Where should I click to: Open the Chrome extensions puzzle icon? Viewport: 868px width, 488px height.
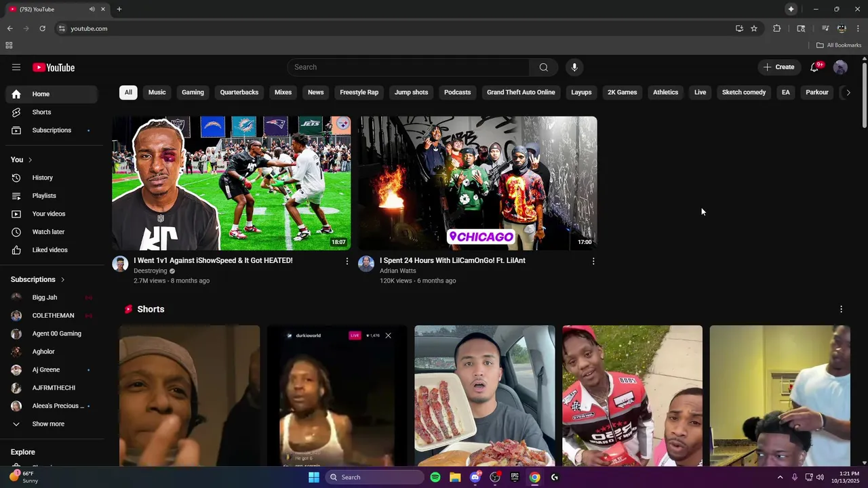pos(777,28)
